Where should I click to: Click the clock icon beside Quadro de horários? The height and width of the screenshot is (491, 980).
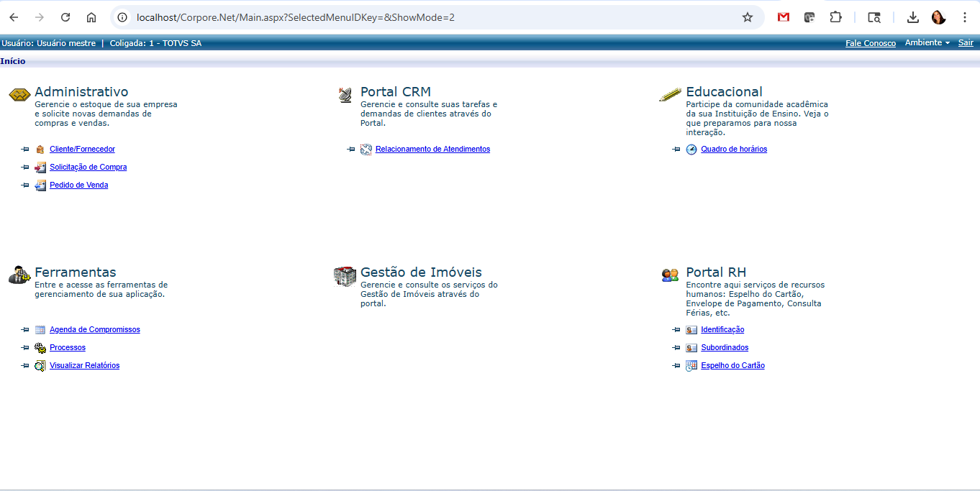(x=691, y=150)
